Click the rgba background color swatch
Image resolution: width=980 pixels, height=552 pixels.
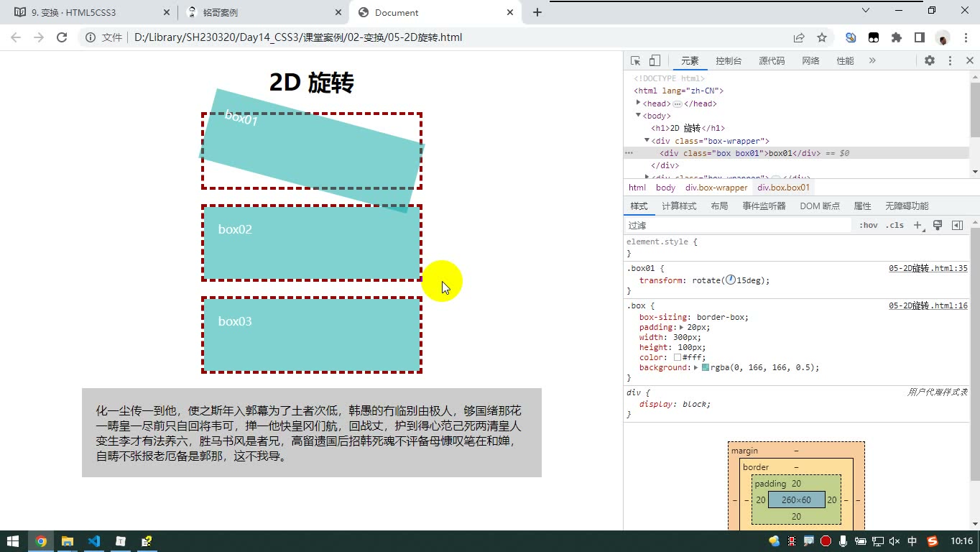click(706, 367)
